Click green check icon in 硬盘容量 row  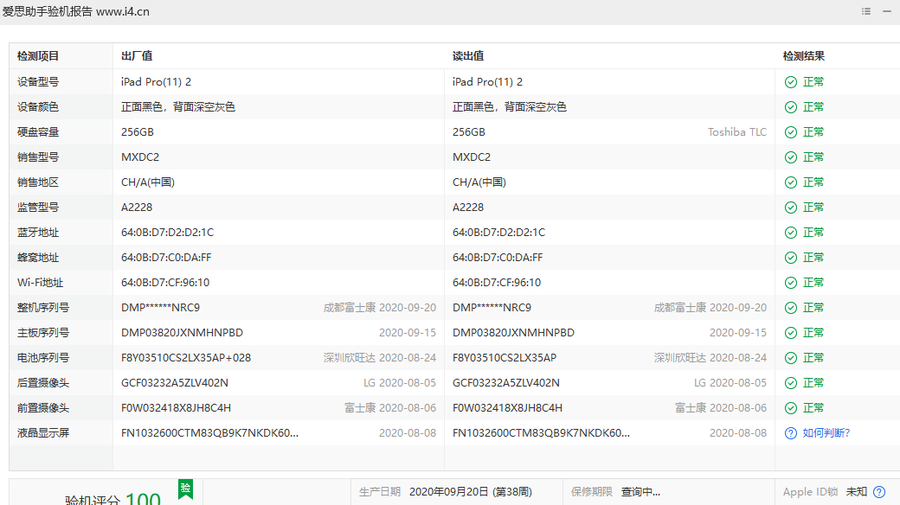click(x=791, y=133)
